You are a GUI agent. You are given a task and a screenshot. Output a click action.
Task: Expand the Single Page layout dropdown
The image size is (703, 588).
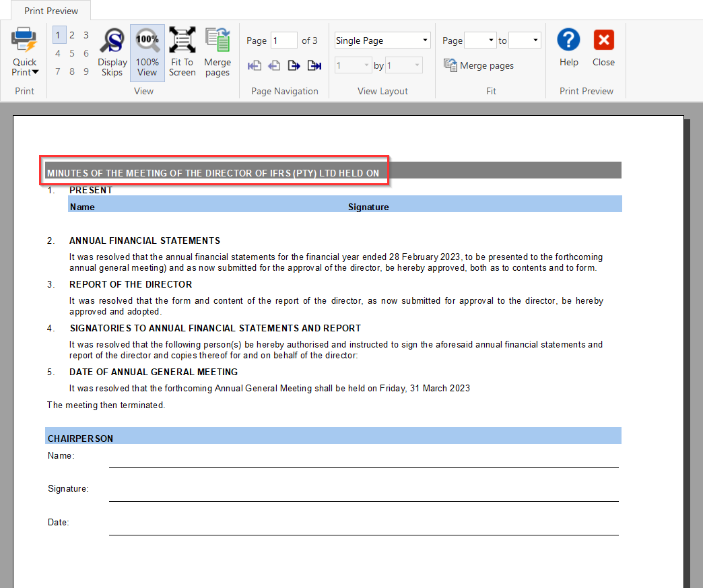pos(425,40)
